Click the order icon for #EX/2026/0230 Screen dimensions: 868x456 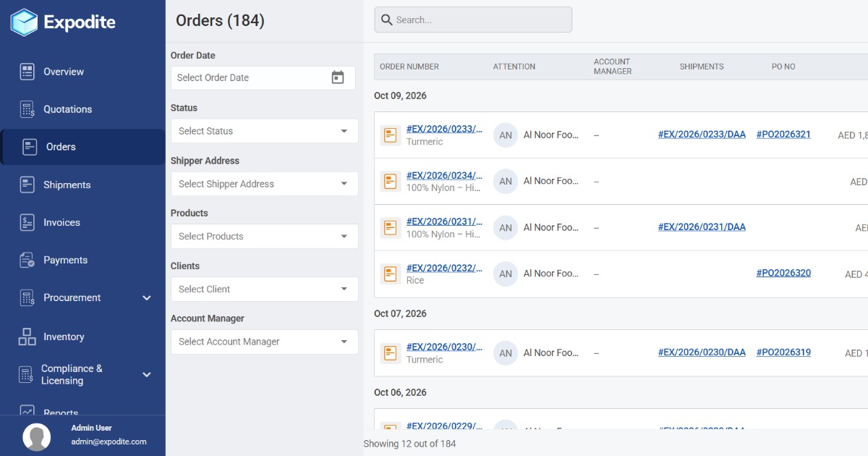coord(391,353)
